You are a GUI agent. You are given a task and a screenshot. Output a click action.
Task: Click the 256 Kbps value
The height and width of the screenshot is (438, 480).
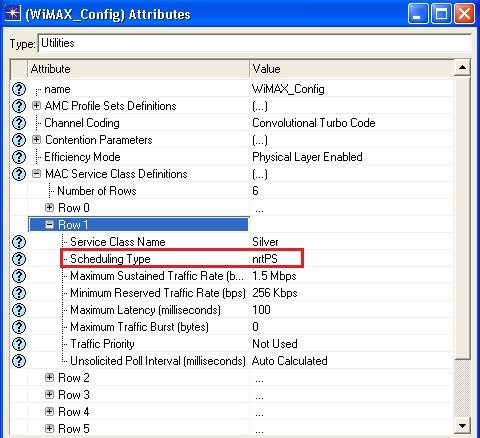point(275,293)
